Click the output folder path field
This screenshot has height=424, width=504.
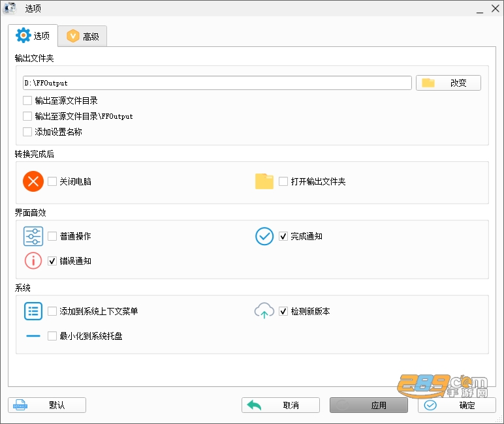(x=217, y=83)
